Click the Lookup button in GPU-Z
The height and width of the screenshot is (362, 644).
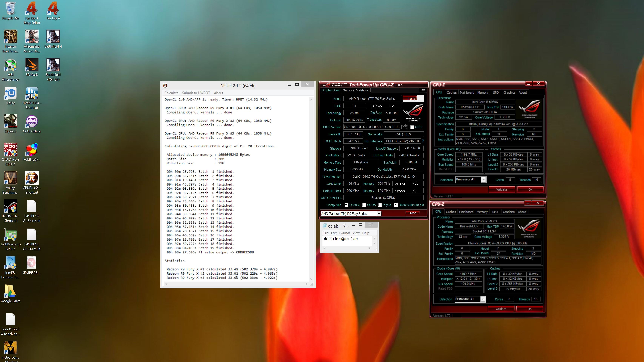pyautogui.click(x=413, y=99)
